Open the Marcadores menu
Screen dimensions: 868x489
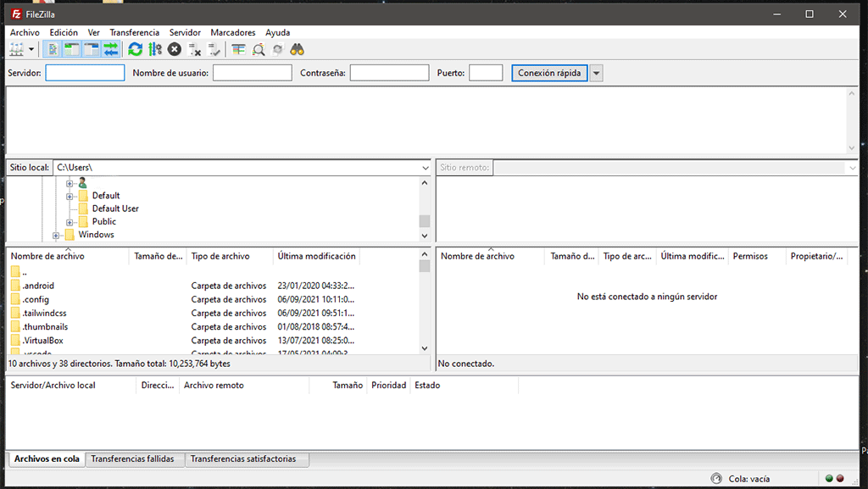233,33
